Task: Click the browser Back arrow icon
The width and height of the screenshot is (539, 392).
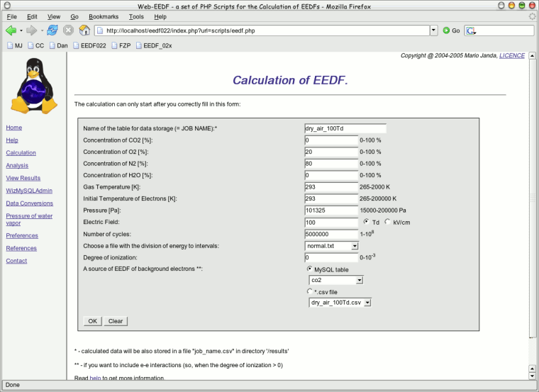Action: 11,30
